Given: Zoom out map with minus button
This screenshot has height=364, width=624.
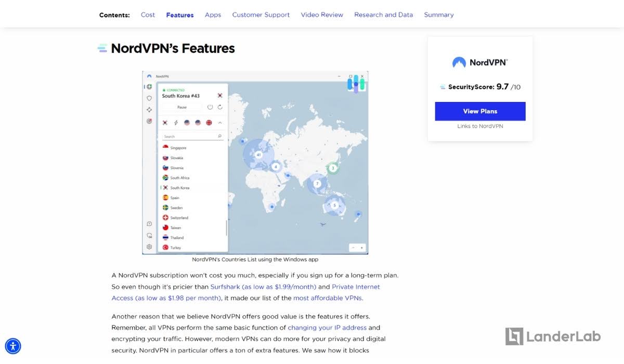Looking at the screenshot, I should (x=353, y=248).
